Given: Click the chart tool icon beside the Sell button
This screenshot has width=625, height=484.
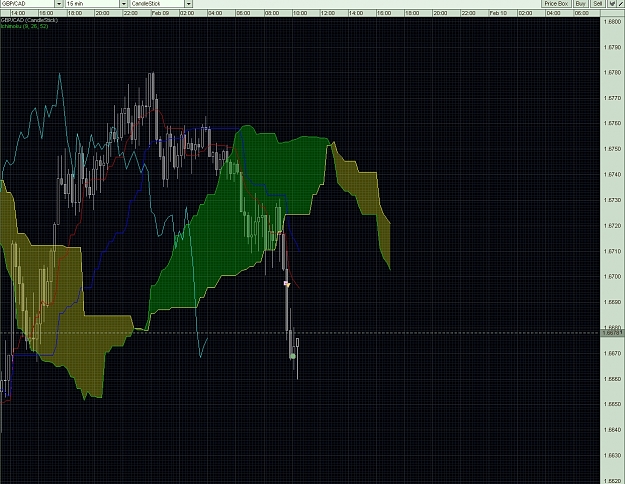Looking at the screenshot, I should [x=613, y=4].
